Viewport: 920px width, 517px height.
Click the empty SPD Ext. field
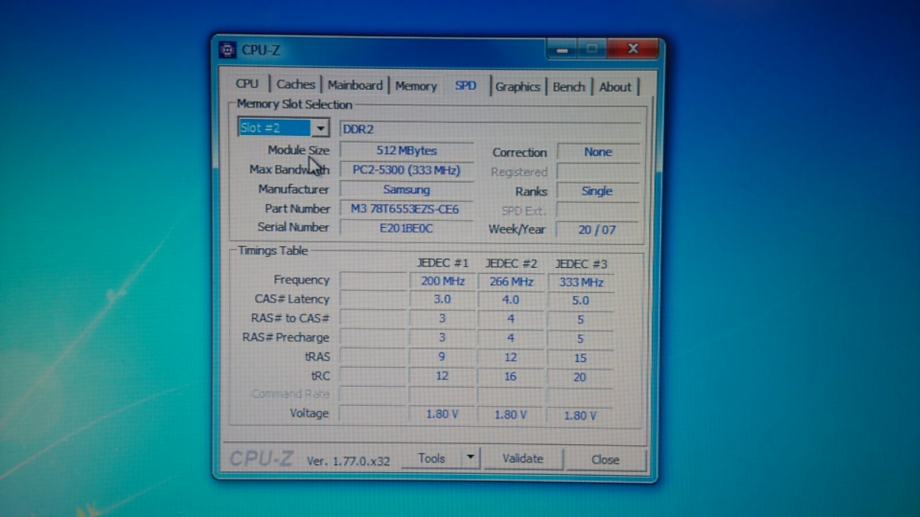point(598,211)
